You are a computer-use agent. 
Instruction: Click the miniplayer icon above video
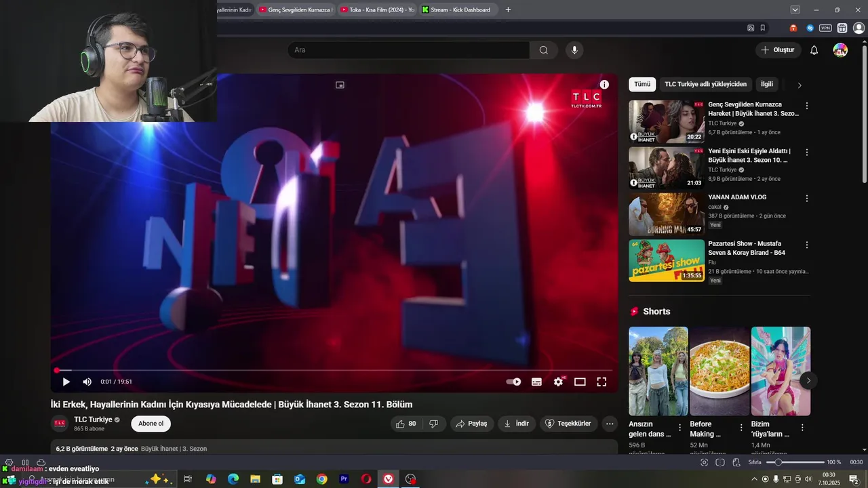[x=340, y=85]
